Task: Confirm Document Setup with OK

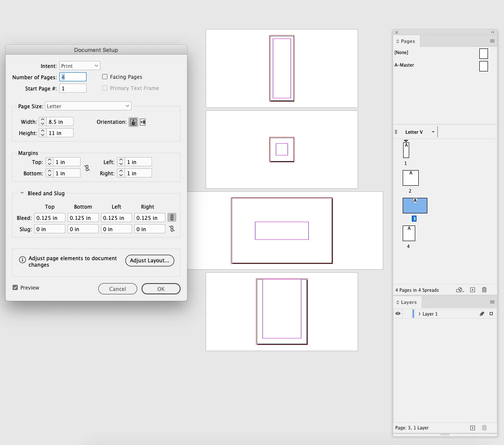Action: coord(161,289)
